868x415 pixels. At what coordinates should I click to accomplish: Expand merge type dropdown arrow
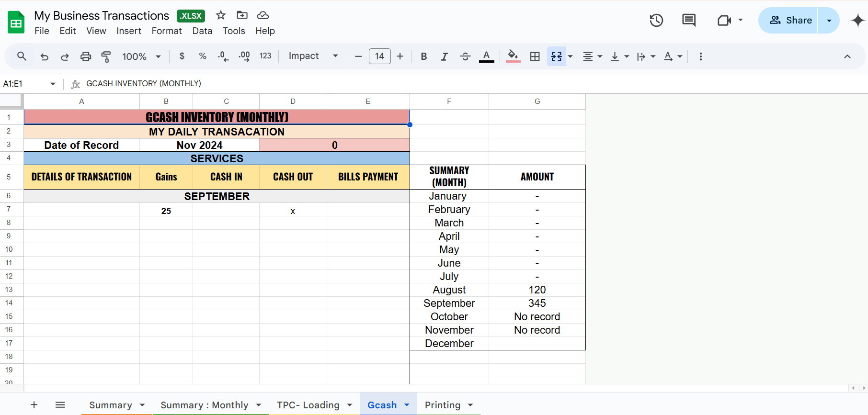pyautogui.click(x=570, y=56)
